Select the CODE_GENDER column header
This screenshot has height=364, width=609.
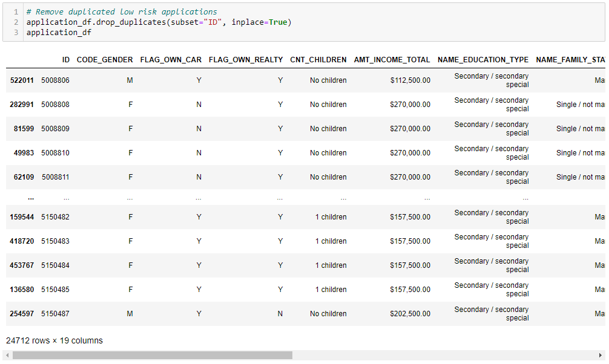[105, 59]
